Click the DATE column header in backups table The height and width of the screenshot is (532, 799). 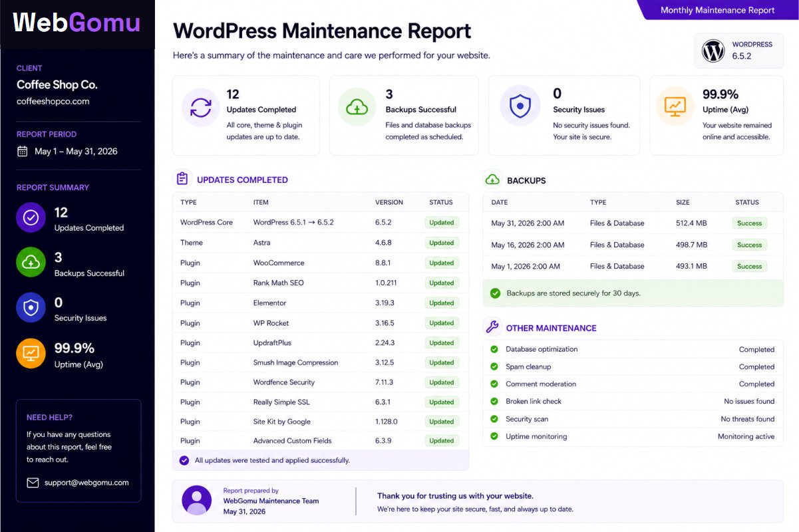pyautogui.click(x=500, y=202)
